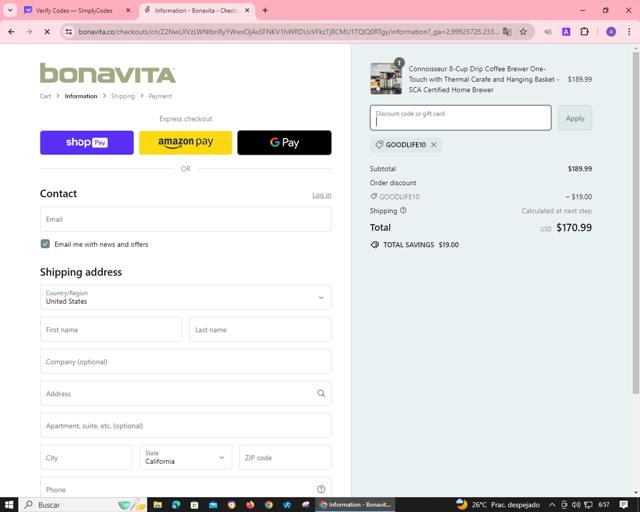This screenshot has width=640, height=512.
Task: Focus the First name field
Action: coord(111,329)
